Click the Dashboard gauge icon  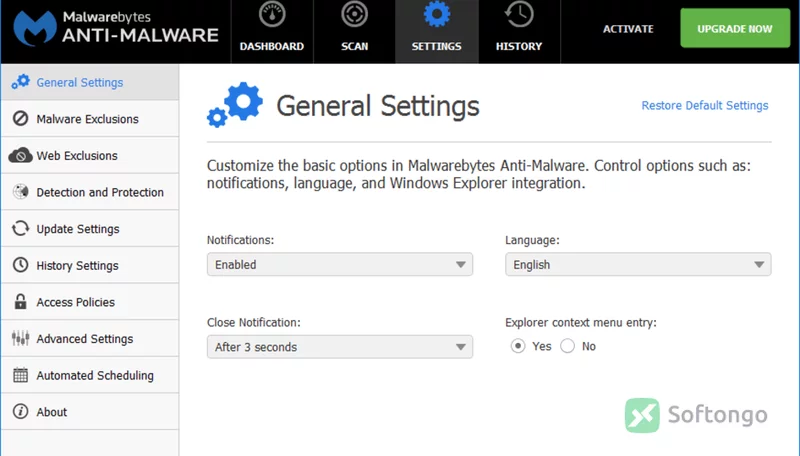click(x=271, y=14)
